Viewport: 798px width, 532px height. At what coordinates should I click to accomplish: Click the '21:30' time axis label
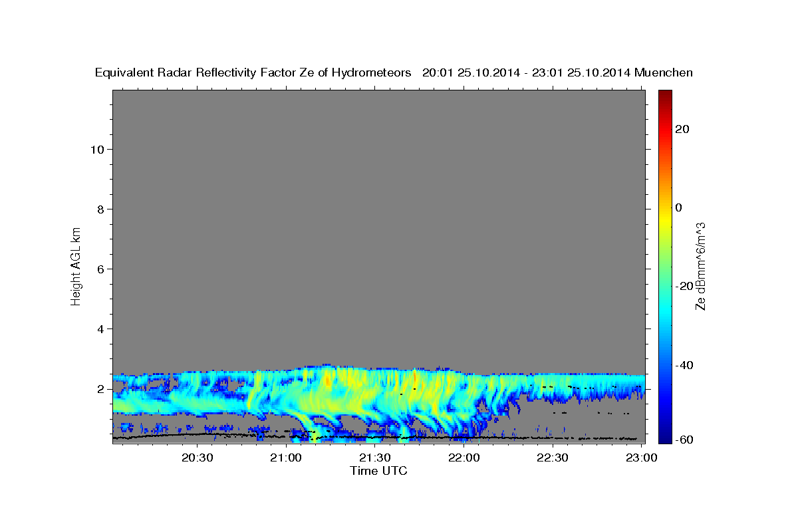click(x=375, y=458)
